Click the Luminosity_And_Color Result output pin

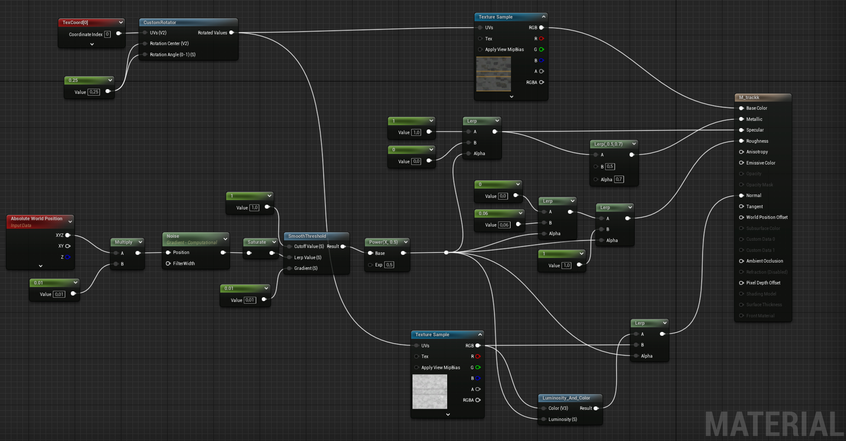click(598, 408)
